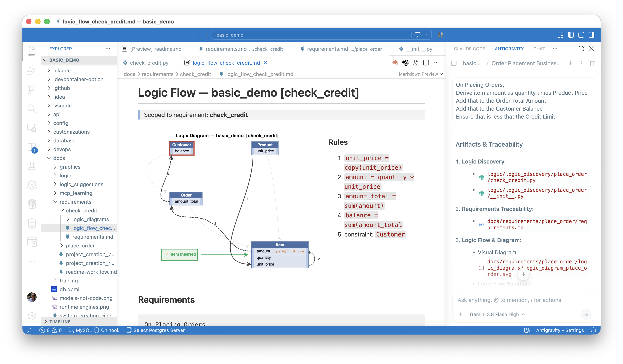Open logic_discovery check_credit.py file link

[537, 177]
